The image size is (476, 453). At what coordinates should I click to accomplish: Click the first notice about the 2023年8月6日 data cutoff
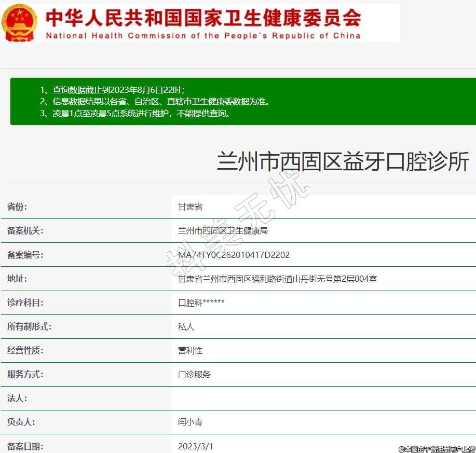click(112, 90)
